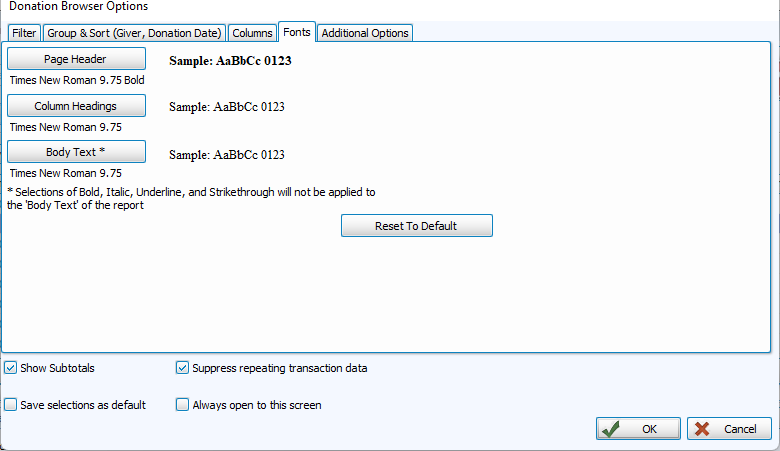This screenshot has width=780, height=451.
Task: Go to the Columns tab
Action: coord(252,33)
